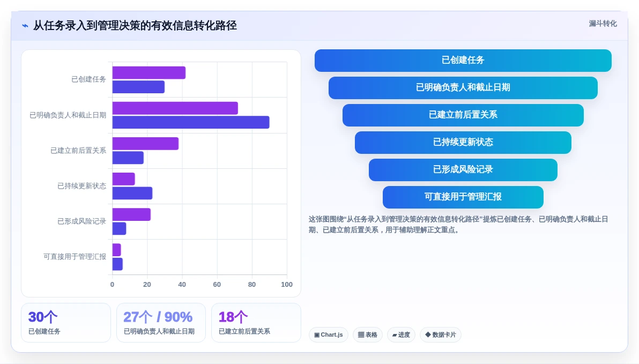Click the x-axis value 100

[287, 285]
